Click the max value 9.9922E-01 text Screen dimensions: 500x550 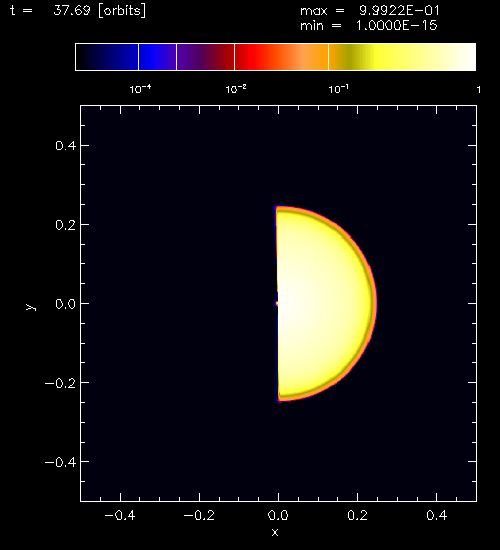coord(399,11)
